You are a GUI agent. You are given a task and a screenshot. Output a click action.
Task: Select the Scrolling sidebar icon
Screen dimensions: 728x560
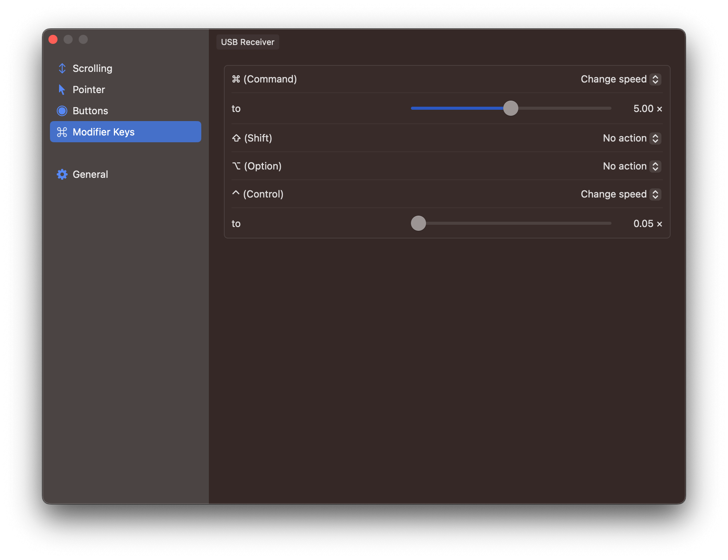click(62, 68)
